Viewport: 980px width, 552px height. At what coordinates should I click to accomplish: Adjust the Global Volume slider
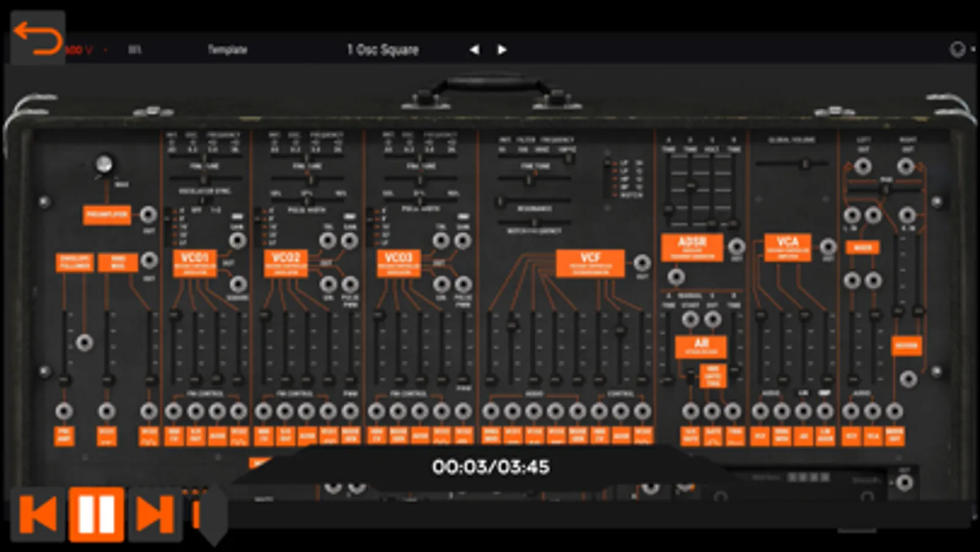792,164
